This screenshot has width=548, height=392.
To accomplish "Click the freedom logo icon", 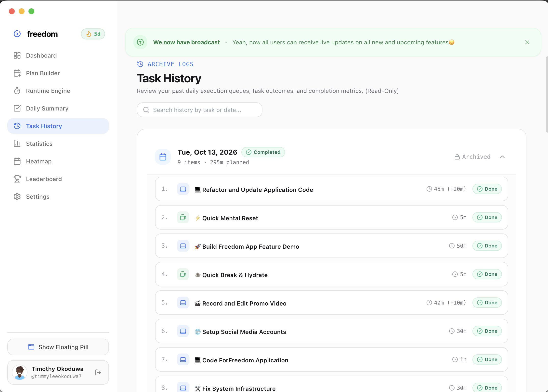I will (17, 34).
